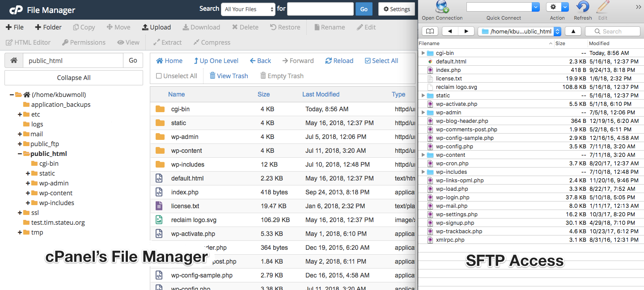Click the Refresh icon in SFTP client
Screen dimensions: 644x290
point(583,7)
